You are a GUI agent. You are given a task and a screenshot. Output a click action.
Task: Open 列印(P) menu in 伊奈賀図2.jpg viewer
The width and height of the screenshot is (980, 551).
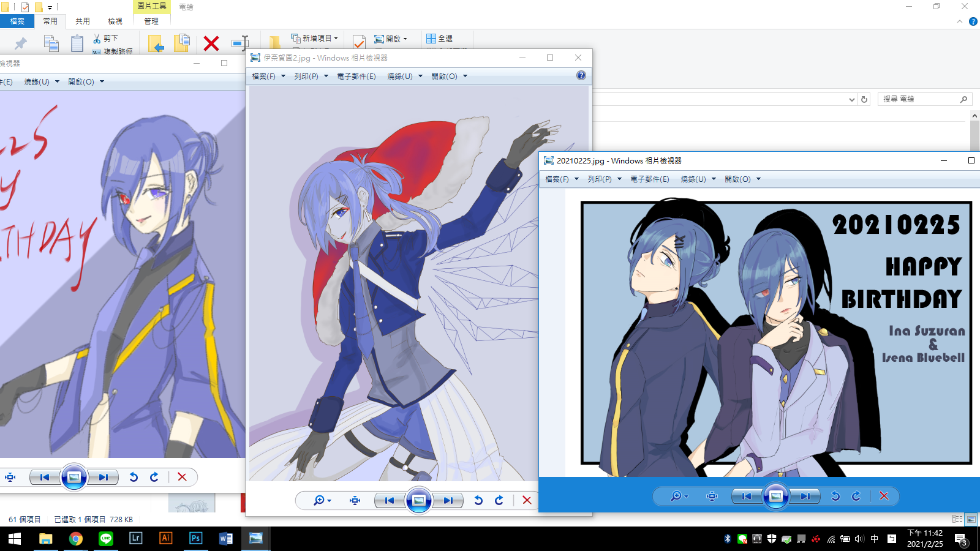[311, 77]
